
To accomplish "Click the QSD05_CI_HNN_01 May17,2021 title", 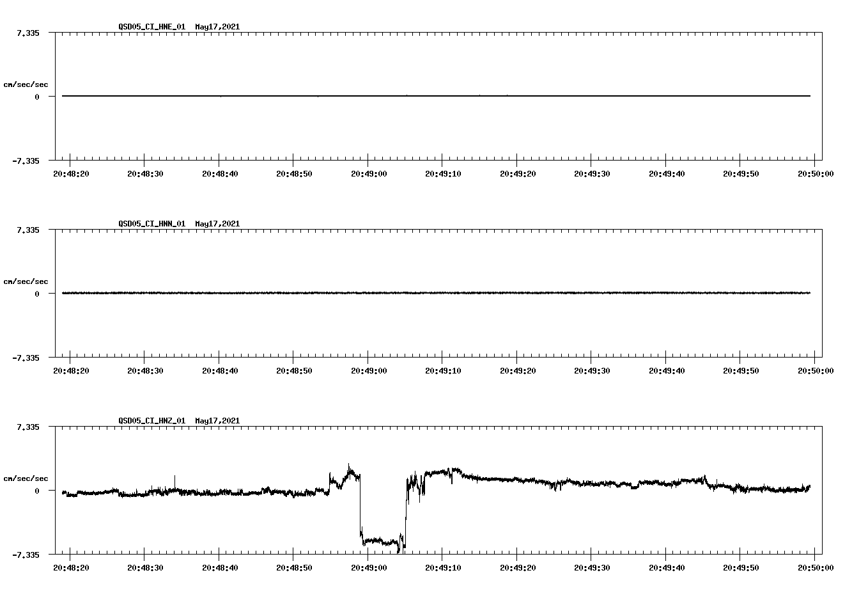I will coord(179,224).
